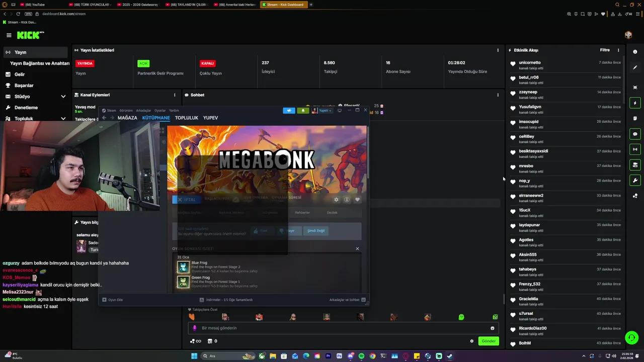
Task: Close the Oyun Sonrası Özeti section
Action: click(x=358, y=248)
